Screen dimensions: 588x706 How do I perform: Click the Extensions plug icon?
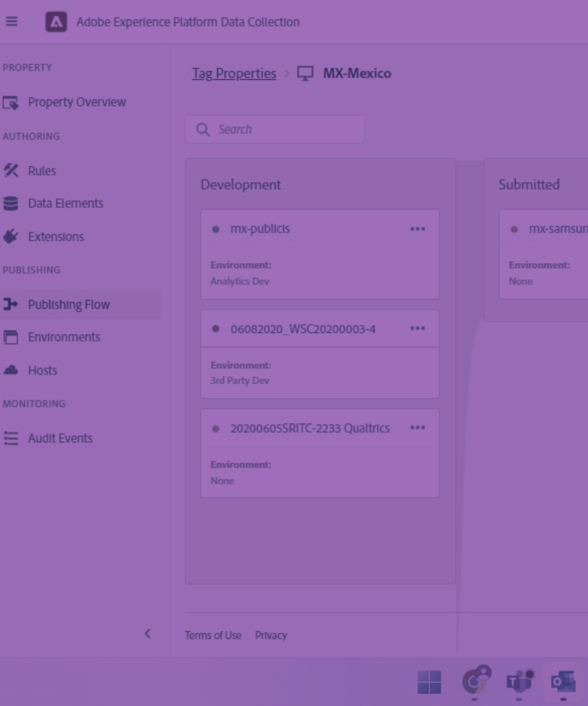point(11,237)
